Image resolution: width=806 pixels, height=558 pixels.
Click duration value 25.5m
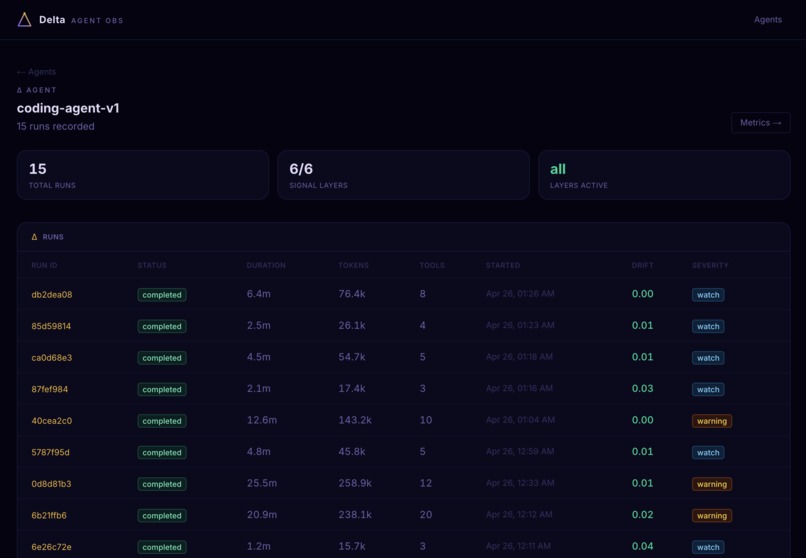(262, 483)
